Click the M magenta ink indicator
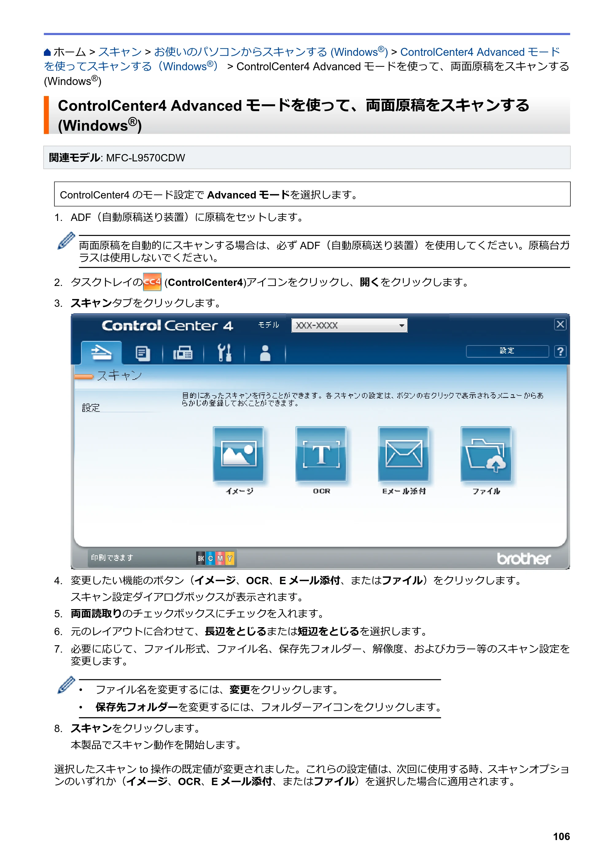 tap(220, 558)
